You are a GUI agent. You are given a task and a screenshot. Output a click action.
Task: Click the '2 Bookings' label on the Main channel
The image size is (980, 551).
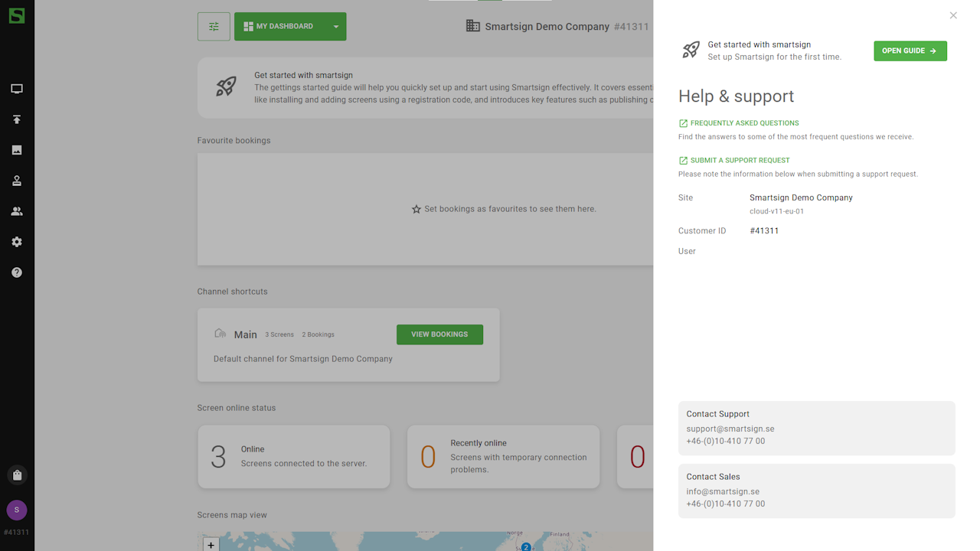coord(318,334)
